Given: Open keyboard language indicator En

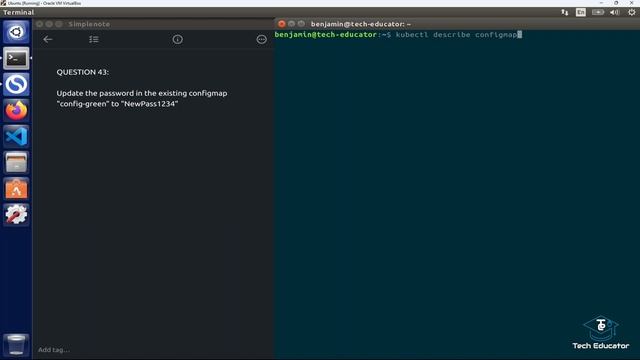Looking at the screenshot, I should point(580,12).
